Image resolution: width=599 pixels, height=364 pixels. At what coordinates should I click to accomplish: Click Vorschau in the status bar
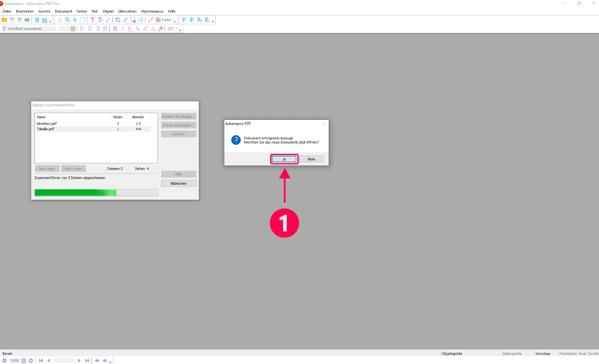(542, 354)
